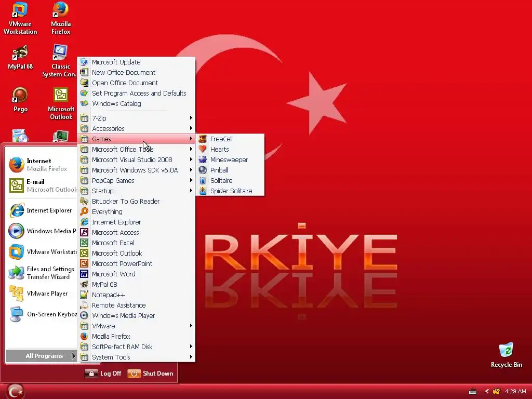Show hidden tray icons arrow
The image size is (532, 399).
point(487,391)
